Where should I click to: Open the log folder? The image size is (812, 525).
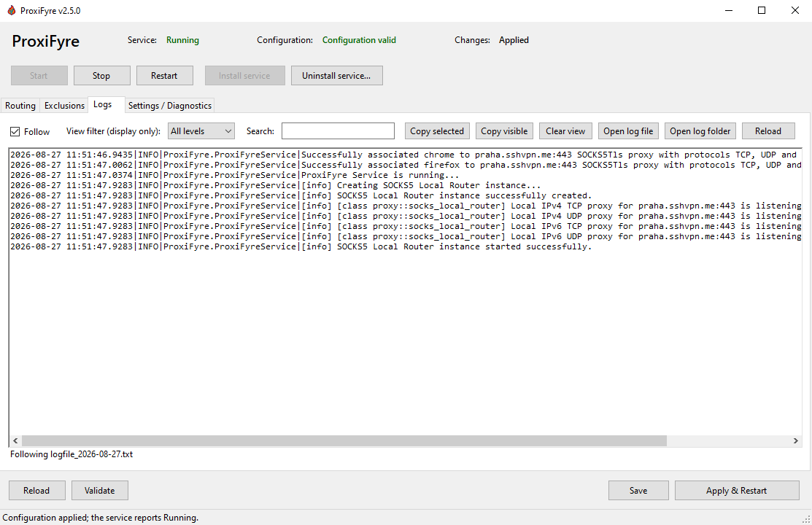700,131
